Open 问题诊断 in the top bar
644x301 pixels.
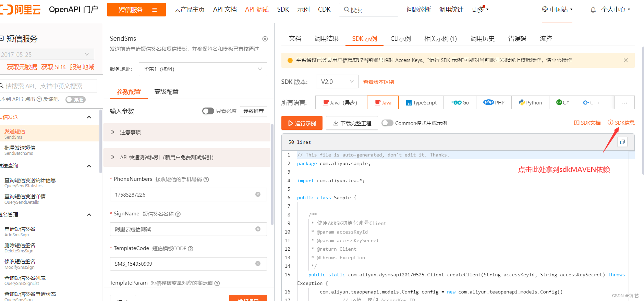point(418,10)
